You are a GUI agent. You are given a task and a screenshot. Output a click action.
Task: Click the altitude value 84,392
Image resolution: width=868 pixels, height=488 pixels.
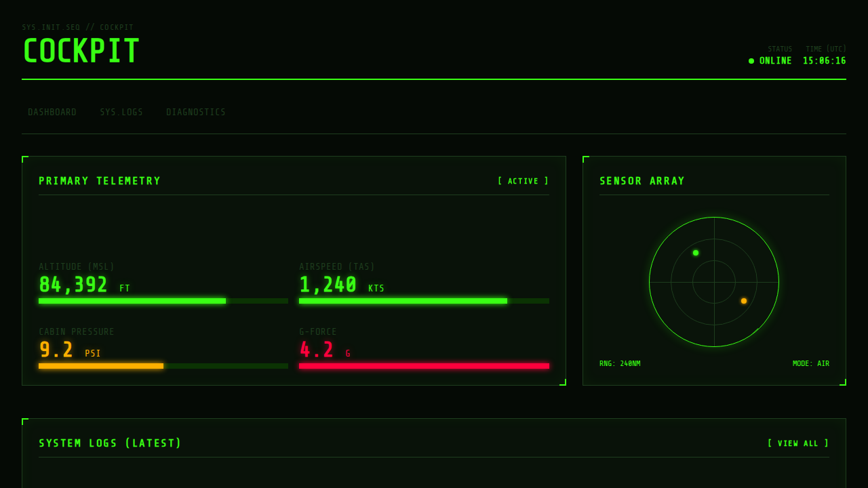click(x=73, y=285)
